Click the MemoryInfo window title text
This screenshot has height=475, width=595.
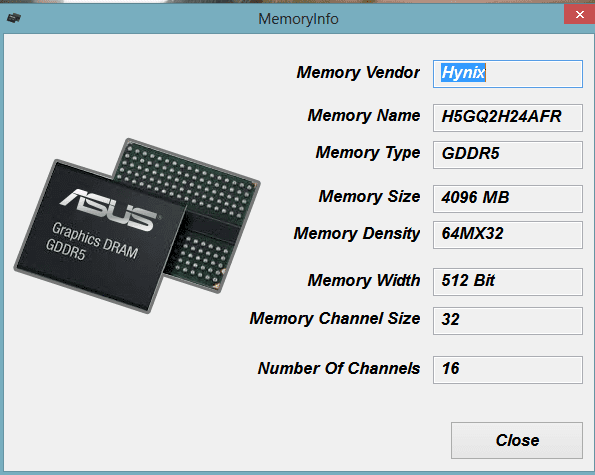tap(298, 19)
